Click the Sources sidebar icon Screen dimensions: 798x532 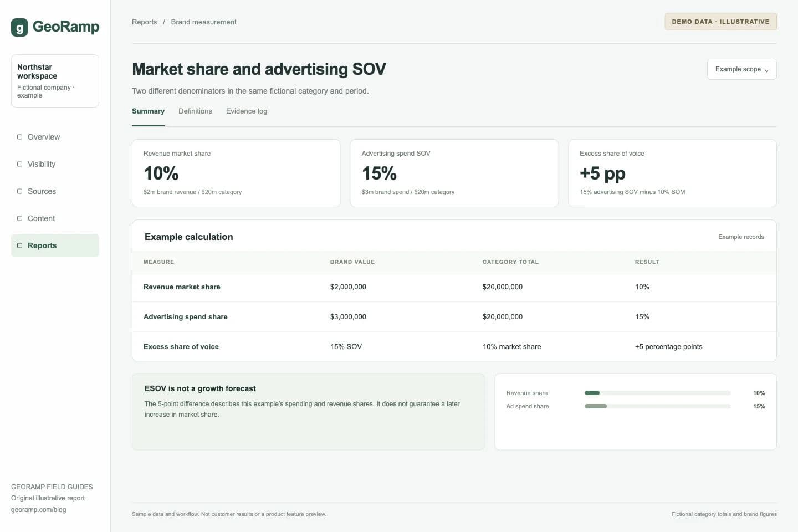click(20, 191)
